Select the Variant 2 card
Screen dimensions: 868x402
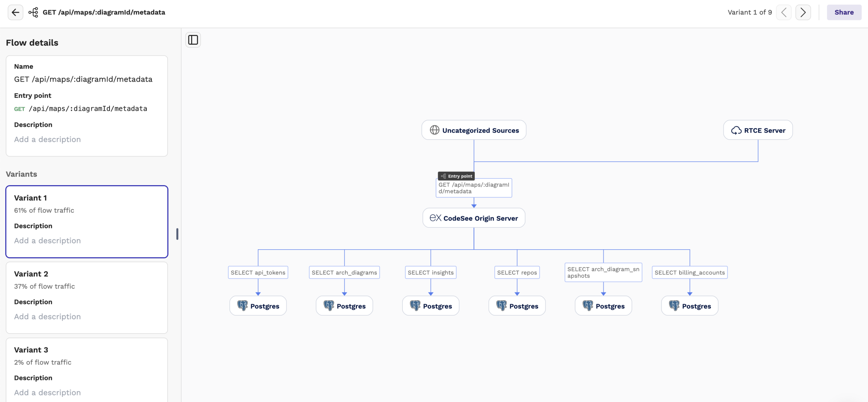click(87, 298)
